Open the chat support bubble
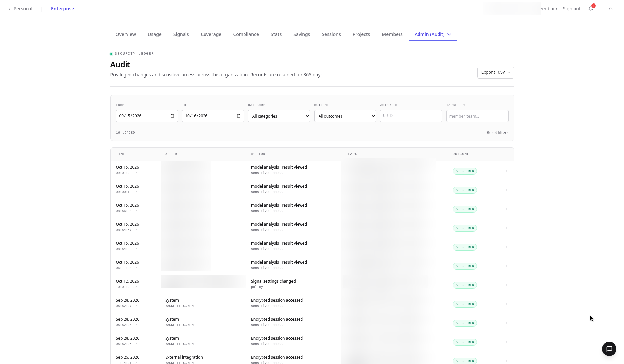This screenshot has width=624, height=364. coord(609,349)
